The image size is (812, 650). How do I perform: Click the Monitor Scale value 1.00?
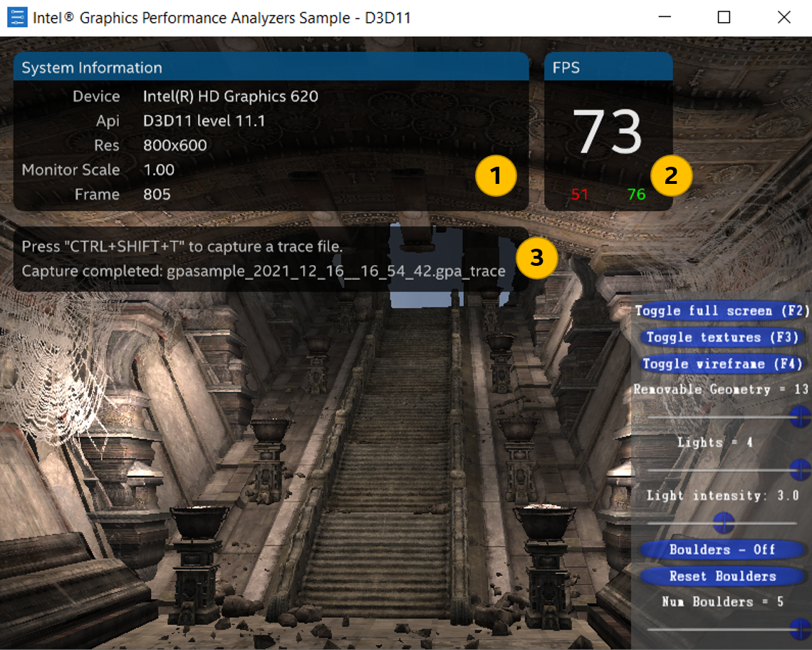(x=159, y=170)
